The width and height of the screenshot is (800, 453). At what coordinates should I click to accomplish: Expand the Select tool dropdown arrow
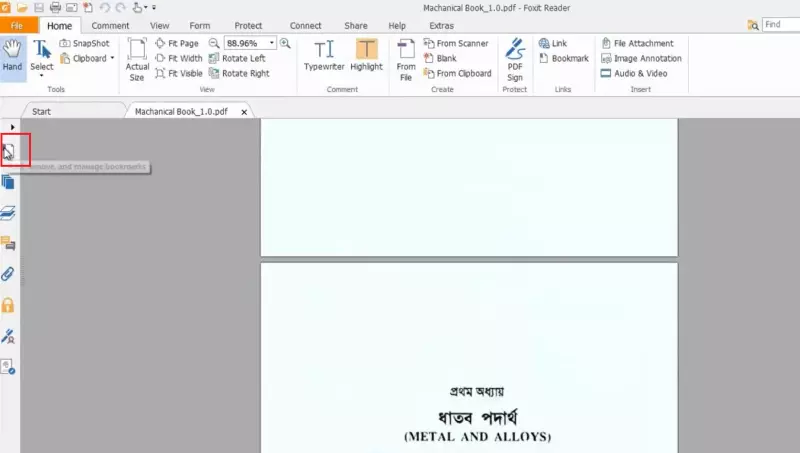click(42, 76)
